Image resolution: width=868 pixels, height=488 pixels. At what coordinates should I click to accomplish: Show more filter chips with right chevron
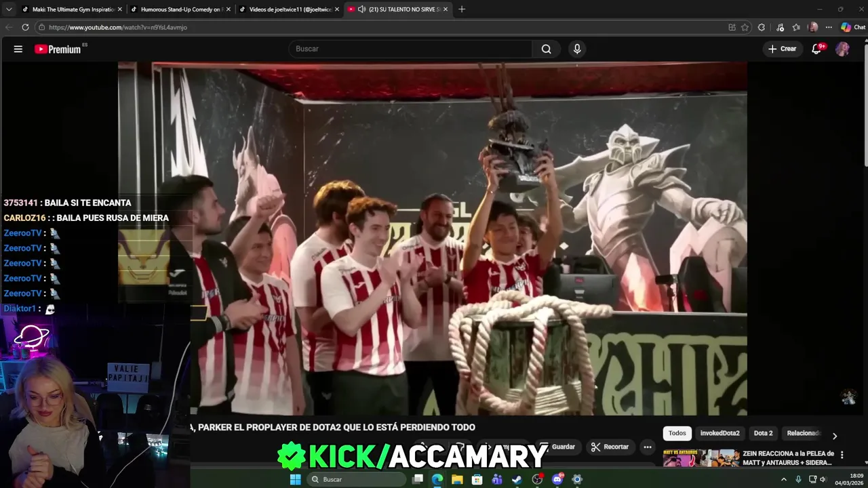835,436
